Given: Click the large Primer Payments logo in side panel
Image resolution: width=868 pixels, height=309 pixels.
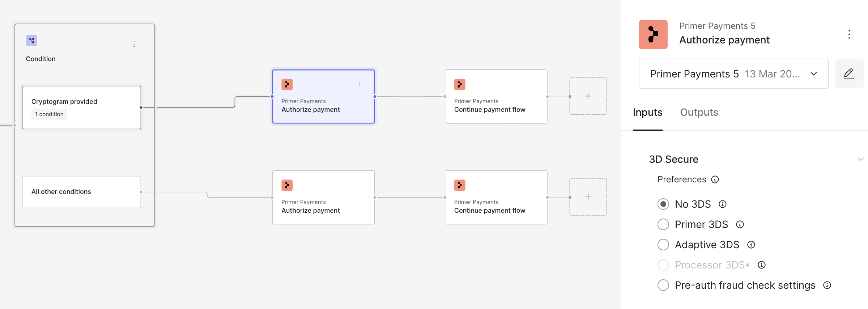Looking at the screenshot, I should [x=653, y=34].
